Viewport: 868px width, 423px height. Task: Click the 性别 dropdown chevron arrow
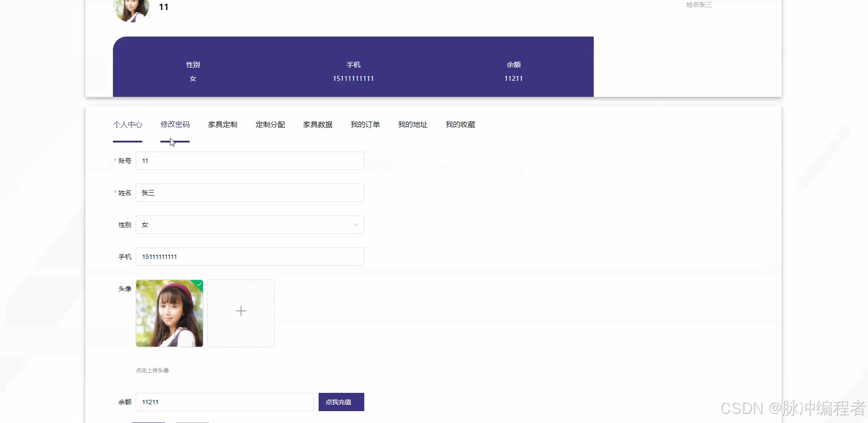point(356,225)
